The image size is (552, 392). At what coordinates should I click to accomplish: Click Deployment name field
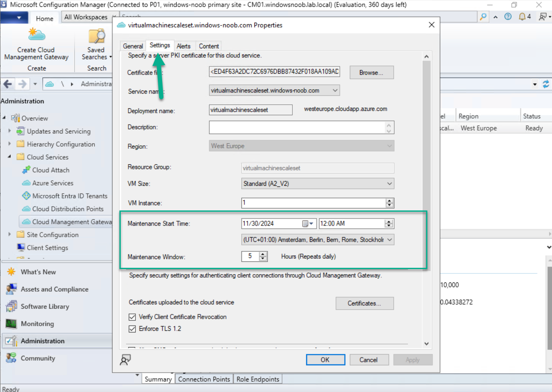(x=251, y=110)
